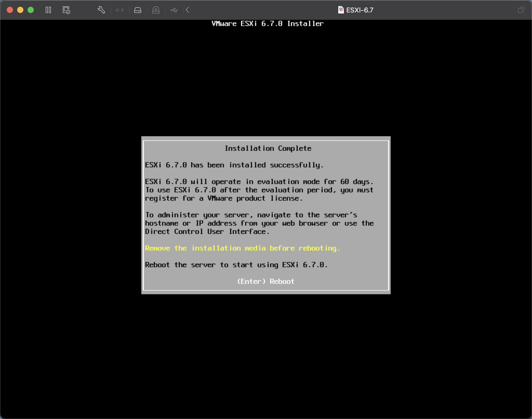Click the ESXI-6.7 window title text
Screen dimensions: 532x419
click(x=360, y=10)
